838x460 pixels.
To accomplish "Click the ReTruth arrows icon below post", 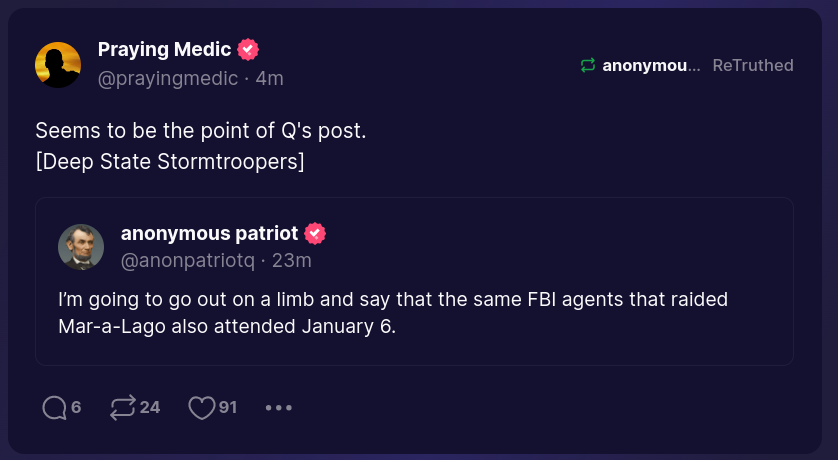I will pos(122,408).
